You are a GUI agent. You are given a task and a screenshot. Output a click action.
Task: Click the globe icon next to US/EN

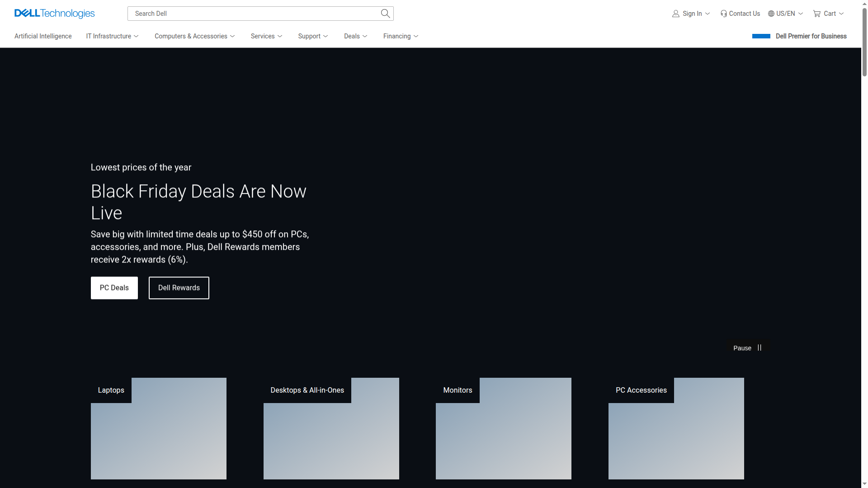770,14
